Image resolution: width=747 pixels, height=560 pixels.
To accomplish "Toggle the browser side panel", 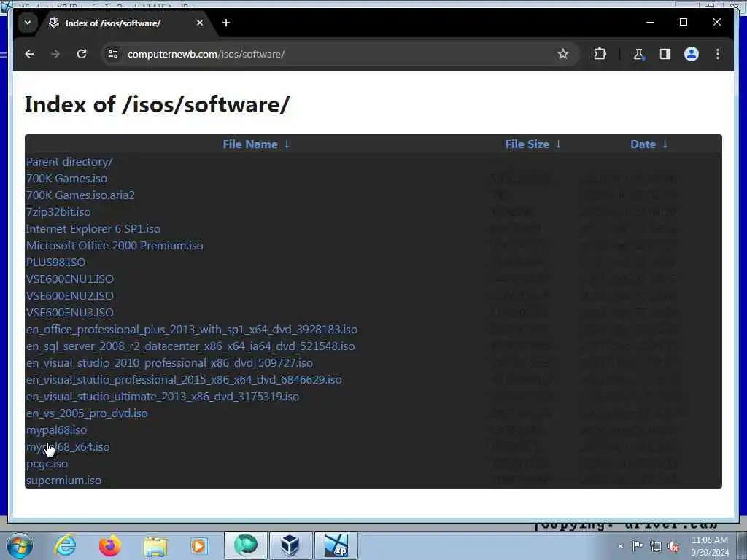I will (665, 54).
